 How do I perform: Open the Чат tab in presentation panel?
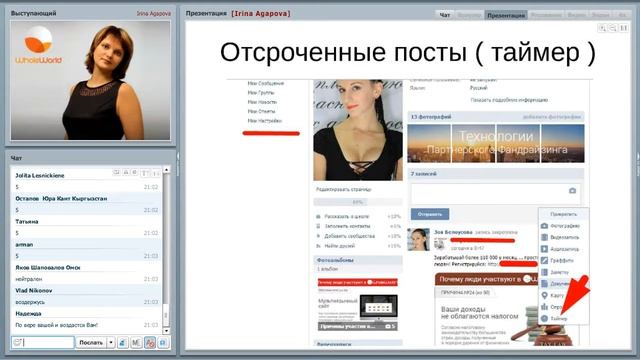[444, 15]
